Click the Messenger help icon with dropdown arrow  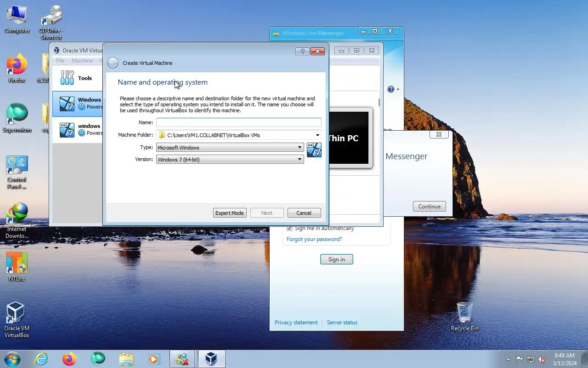tap(393, 89)
